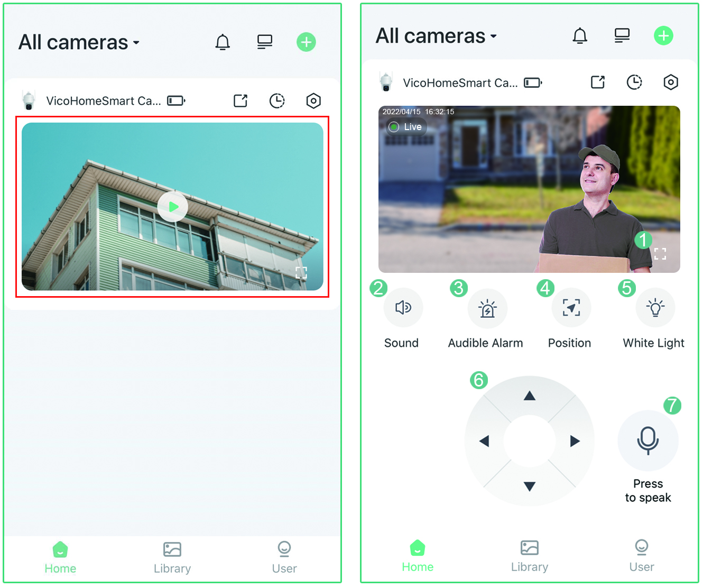
Task: Open notifications bell in right screen
Action: (x=580, y=35)
